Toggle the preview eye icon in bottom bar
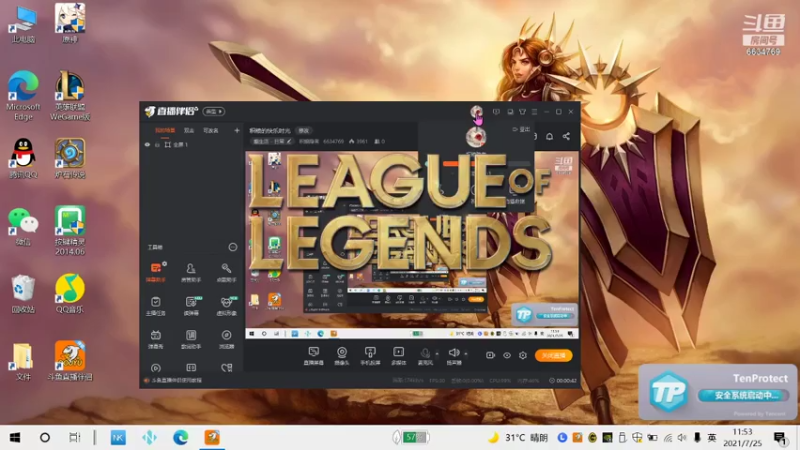 pos(507,355)
